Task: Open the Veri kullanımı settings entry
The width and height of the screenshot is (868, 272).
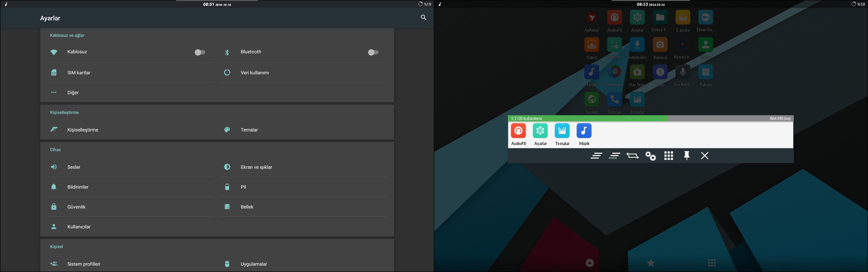Action: pos(254,73)
